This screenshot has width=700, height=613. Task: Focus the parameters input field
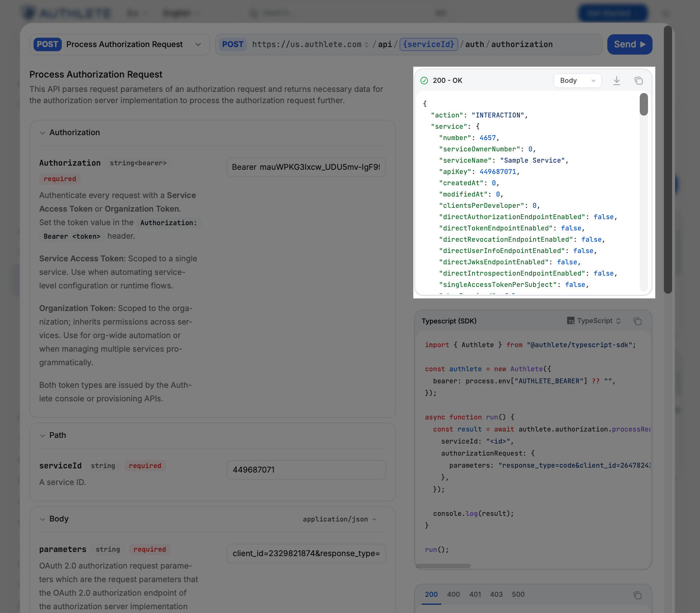[306, 554]
